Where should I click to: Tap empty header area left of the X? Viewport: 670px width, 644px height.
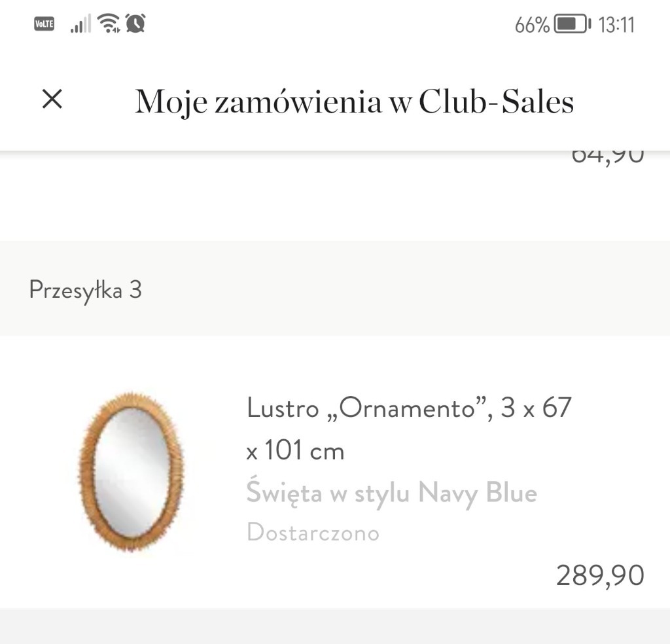(x=16, y=99)
